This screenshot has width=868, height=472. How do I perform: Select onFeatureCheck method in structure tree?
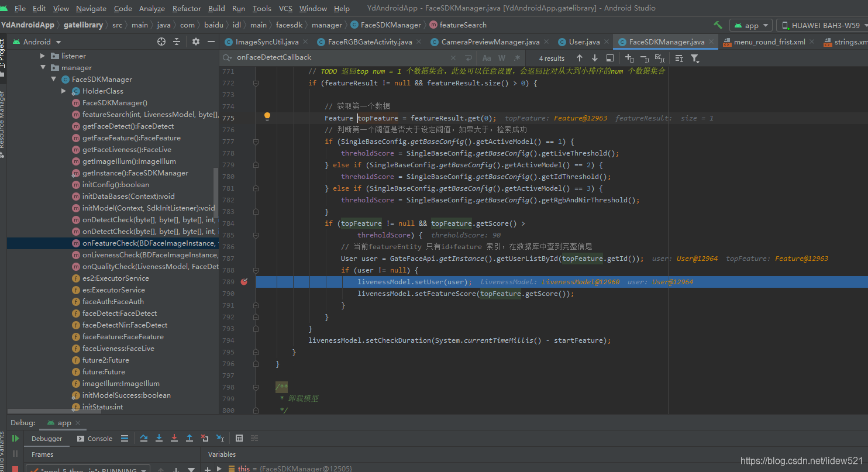[x=112, y=243]
